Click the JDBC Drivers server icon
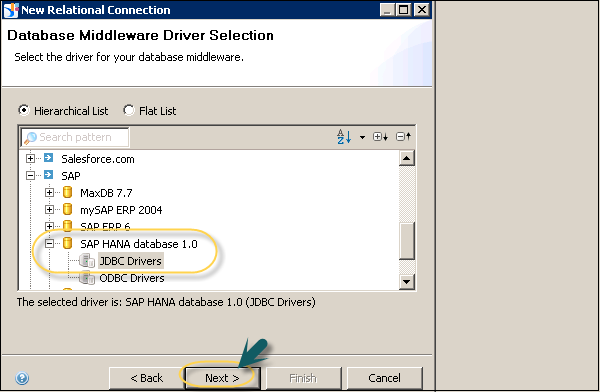 [x=87, y=261]
